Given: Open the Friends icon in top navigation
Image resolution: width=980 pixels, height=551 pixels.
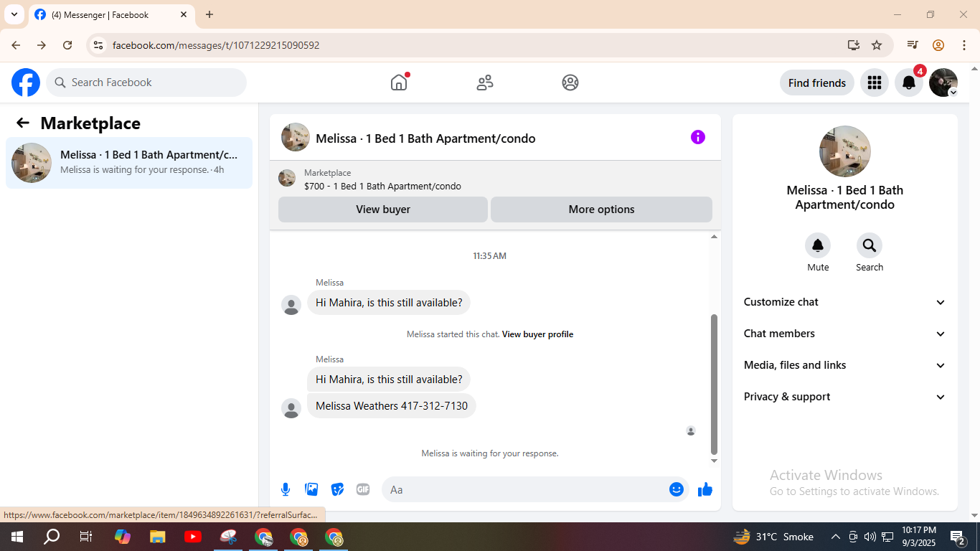Looking at the screenshot, I should 485,83.
